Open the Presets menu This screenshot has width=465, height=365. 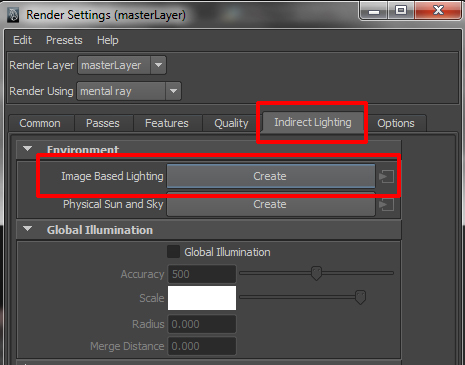tap(64, 40)
